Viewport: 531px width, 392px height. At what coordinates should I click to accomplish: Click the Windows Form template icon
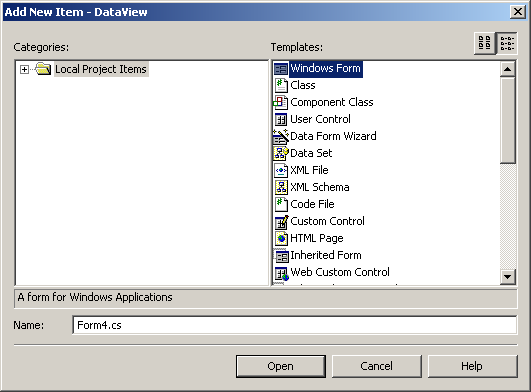point(281,69)
